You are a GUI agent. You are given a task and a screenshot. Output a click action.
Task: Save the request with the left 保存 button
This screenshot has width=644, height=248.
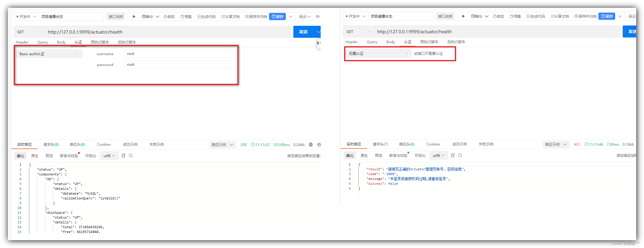click(278, 16)
